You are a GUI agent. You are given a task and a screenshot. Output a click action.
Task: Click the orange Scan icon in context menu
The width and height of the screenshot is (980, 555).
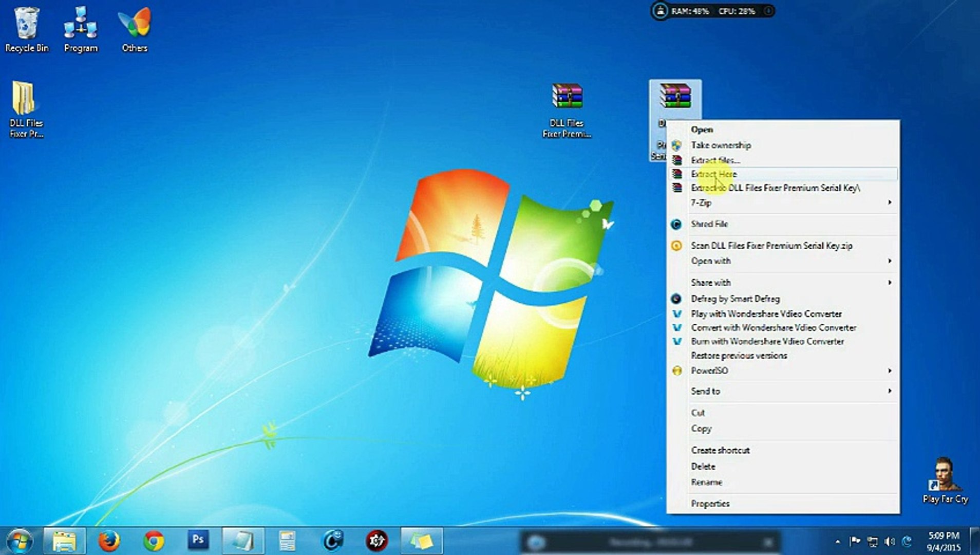pyautogui.click(x=677, y=246)
